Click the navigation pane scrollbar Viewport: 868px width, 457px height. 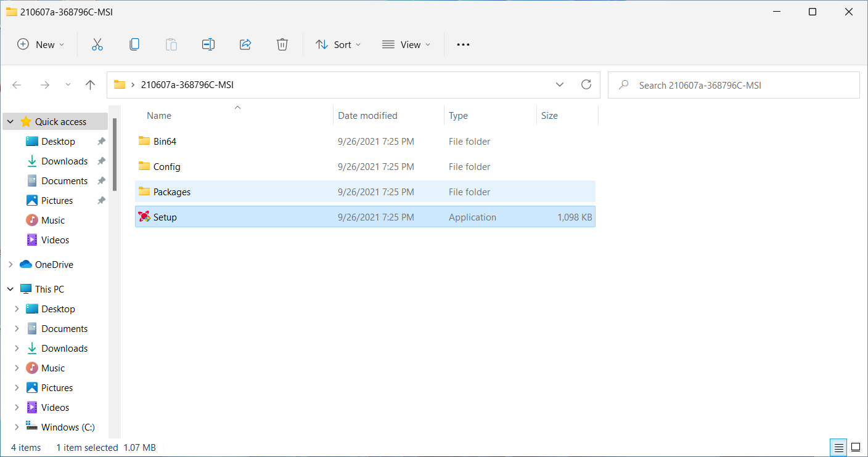click(115, 154)
